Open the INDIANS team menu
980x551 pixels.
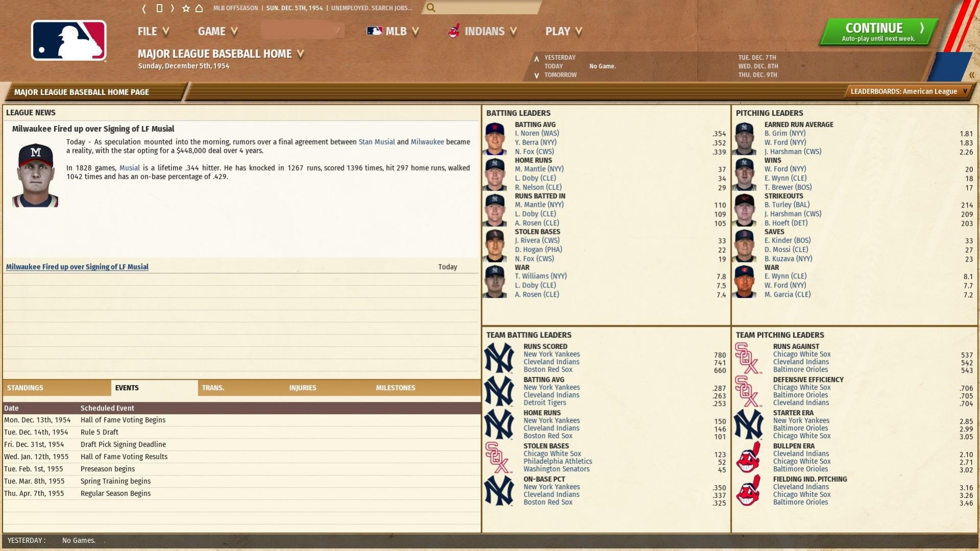(483, 32)
